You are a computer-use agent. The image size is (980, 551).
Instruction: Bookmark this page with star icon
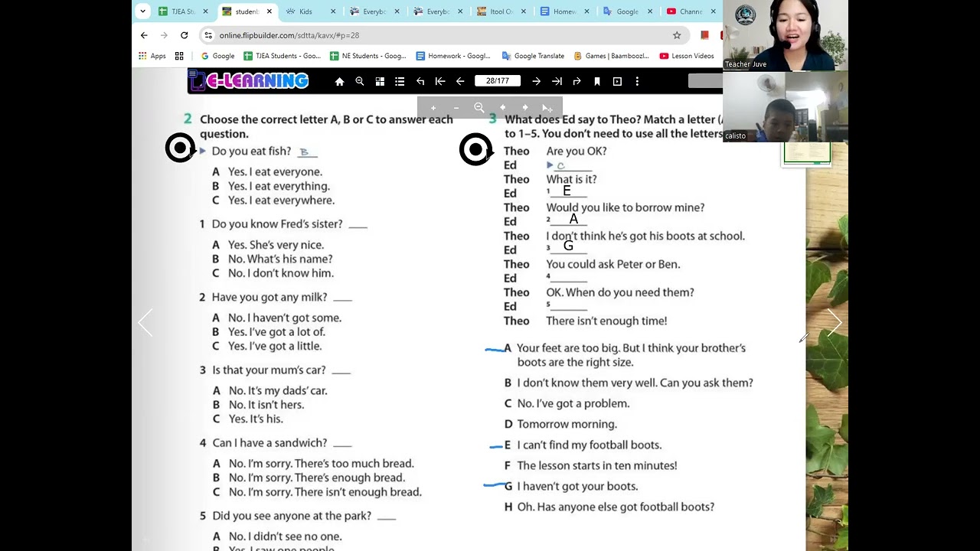tap(677, 35)
